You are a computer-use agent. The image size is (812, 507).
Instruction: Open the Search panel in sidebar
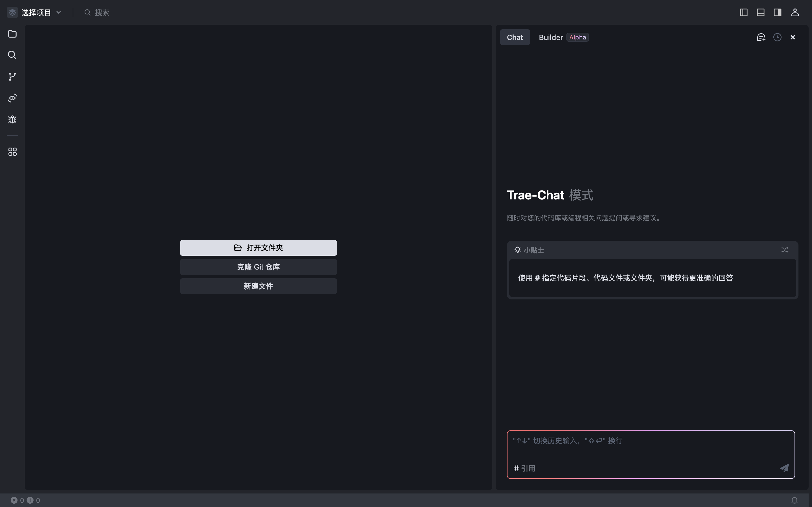coord(12,55)
